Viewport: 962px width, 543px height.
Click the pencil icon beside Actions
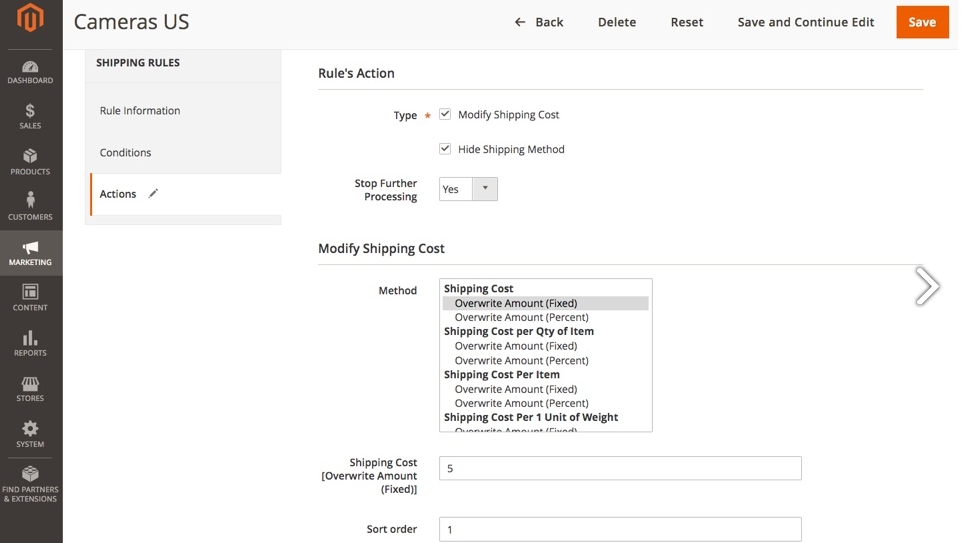(153, 193)
